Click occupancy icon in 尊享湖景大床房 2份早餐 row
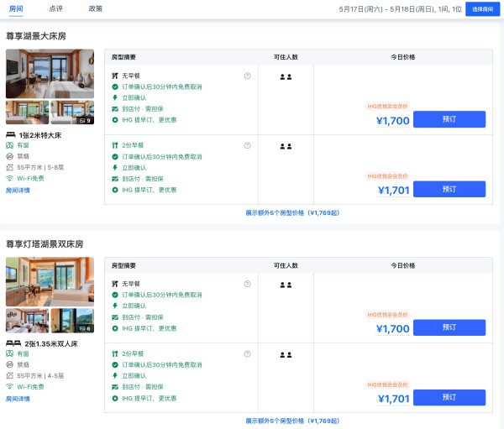 (x=286, y=147)
